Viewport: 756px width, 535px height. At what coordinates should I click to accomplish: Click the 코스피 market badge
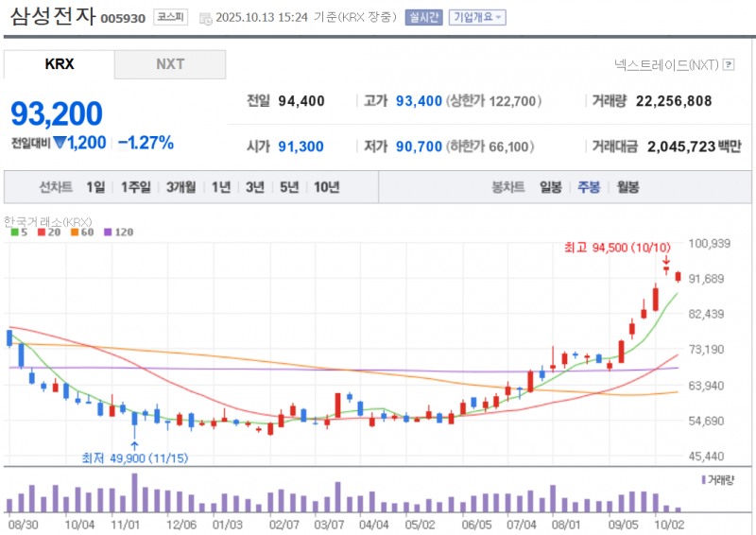point(171,17)
